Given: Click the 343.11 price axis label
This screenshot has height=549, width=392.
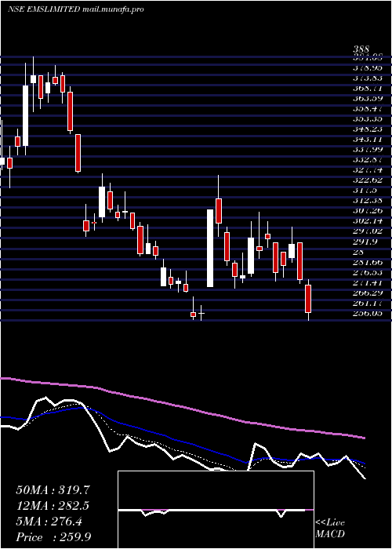Looking at the screenshot, I should [x=367, y=139].
